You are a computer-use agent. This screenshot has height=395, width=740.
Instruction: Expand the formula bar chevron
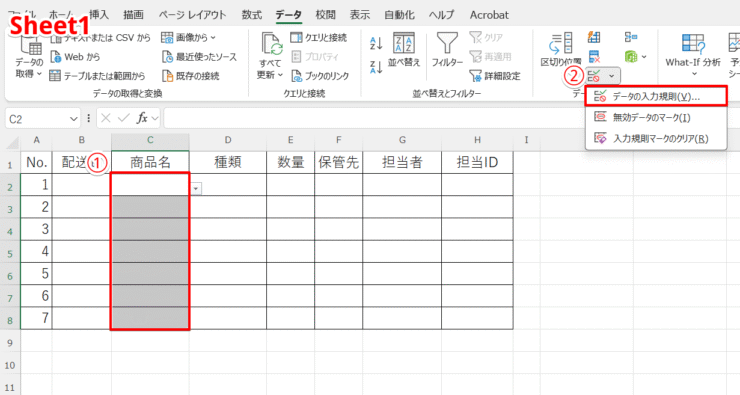tap(155, 118)
